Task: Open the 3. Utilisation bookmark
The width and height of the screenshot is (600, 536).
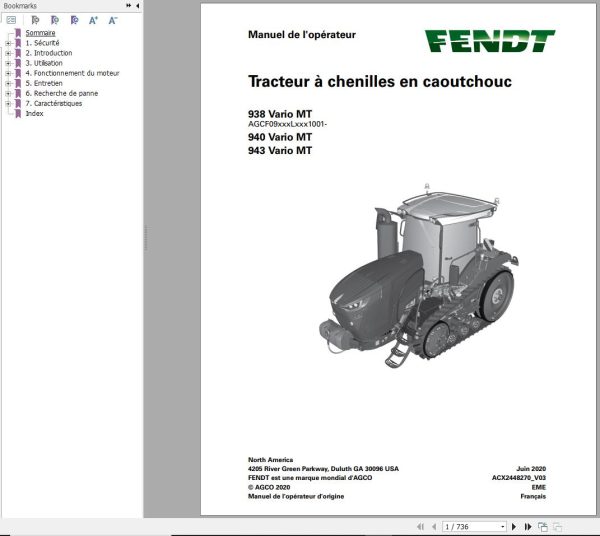Action: tap(44, 63)
